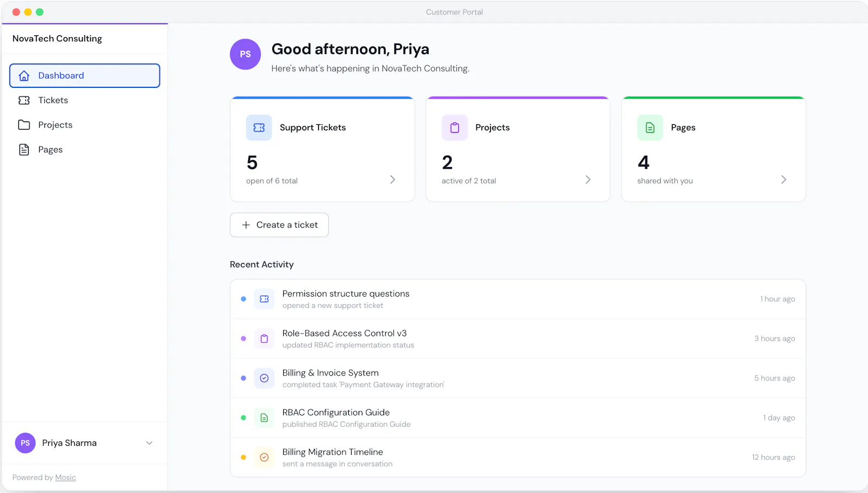Click the Recent Activity heading
The height and width of the screenshot is (493, 868).
tap(261, 265)
